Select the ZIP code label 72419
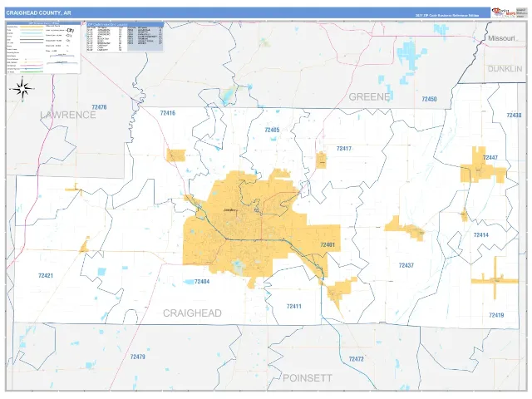The image size is (532, 399). [496, 315]
